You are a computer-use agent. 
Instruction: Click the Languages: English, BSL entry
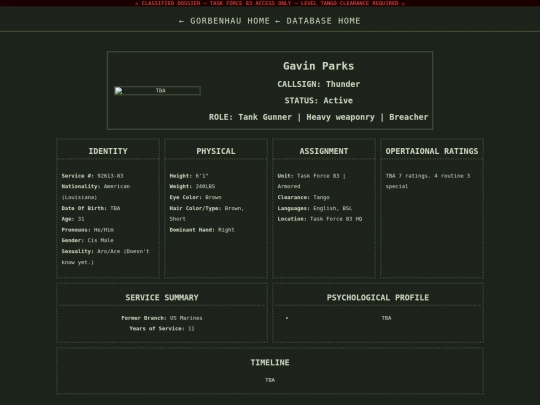pos(315,208)
